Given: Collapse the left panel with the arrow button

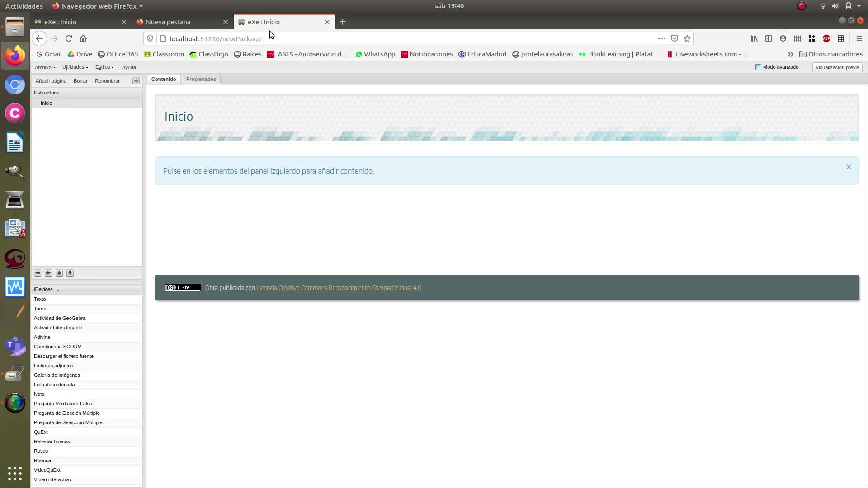Looking at the screenshot, I should pyautogui.click(x=136, y=81).
